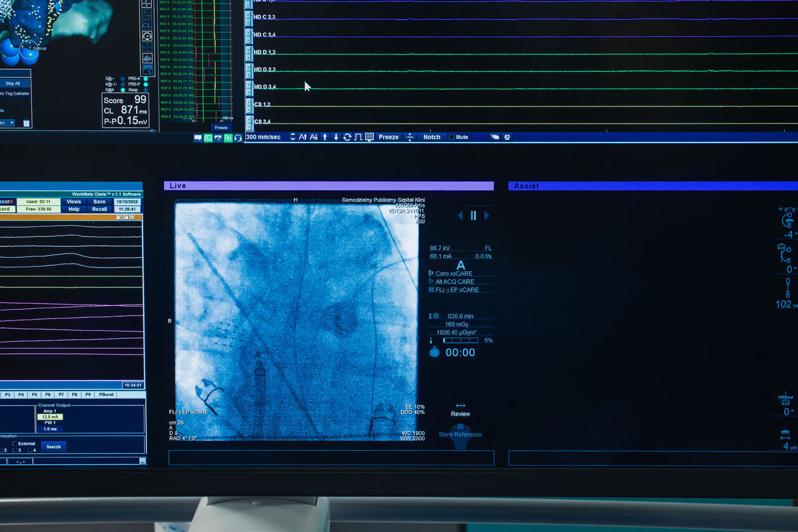Toggle the Resp indicator dot
798x532 pixels.
tap(146, 90)
